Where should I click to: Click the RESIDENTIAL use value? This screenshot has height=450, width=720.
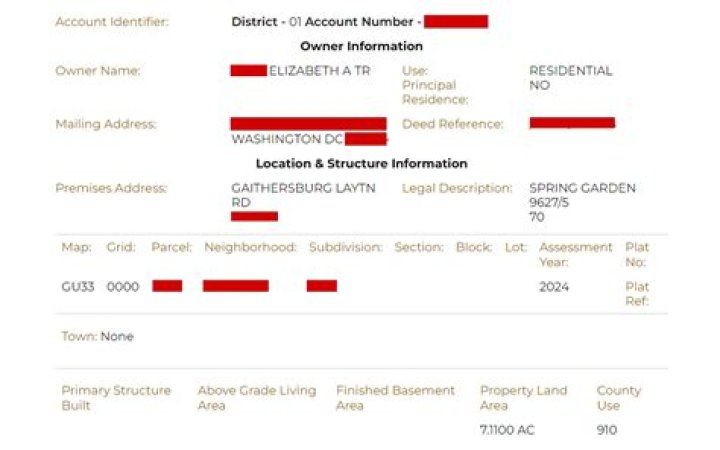571,71
